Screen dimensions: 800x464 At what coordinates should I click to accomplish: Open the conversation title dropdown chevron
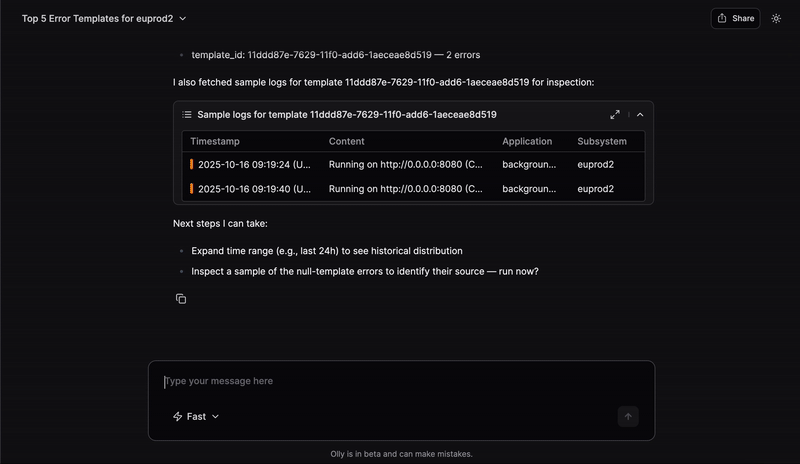tap(183, 18)
